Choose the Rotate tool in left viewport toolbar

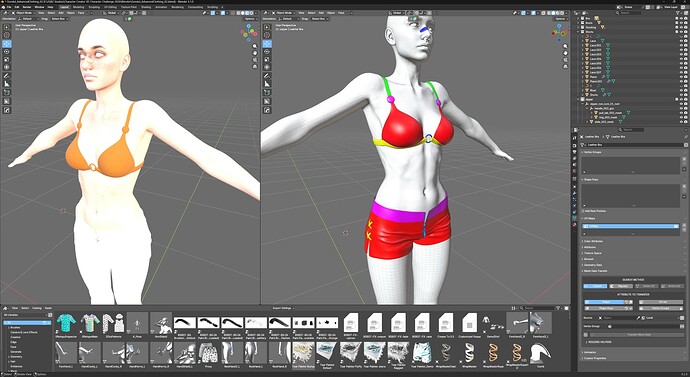7,51
